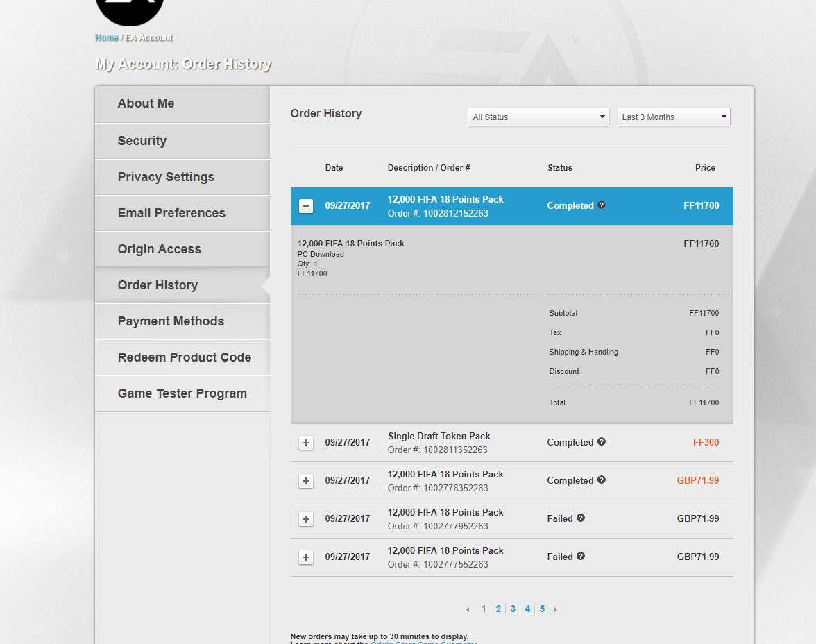Open status help icon for order 1002778352263
Viewport: 816px width, 644px height.
(601, 480)
